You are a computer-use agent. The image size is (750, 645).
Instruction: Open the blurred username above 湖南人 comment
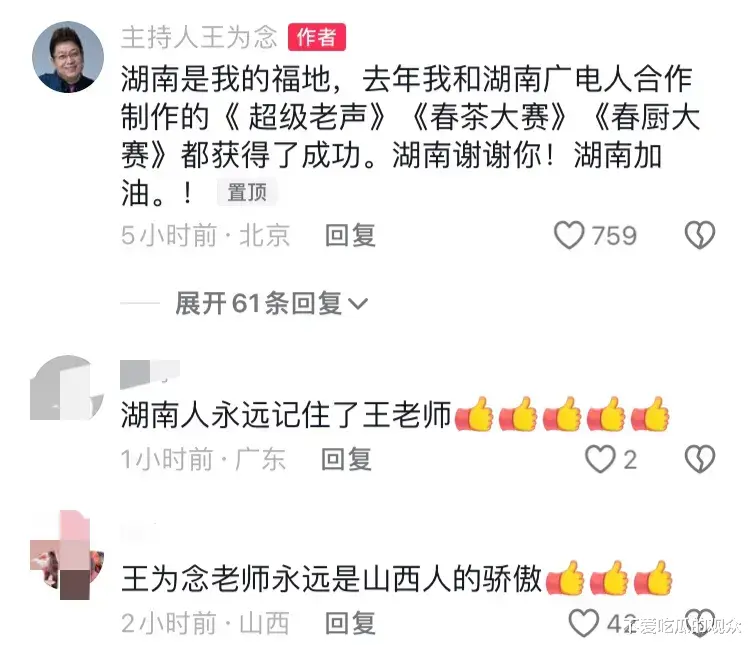click(150, 373)
